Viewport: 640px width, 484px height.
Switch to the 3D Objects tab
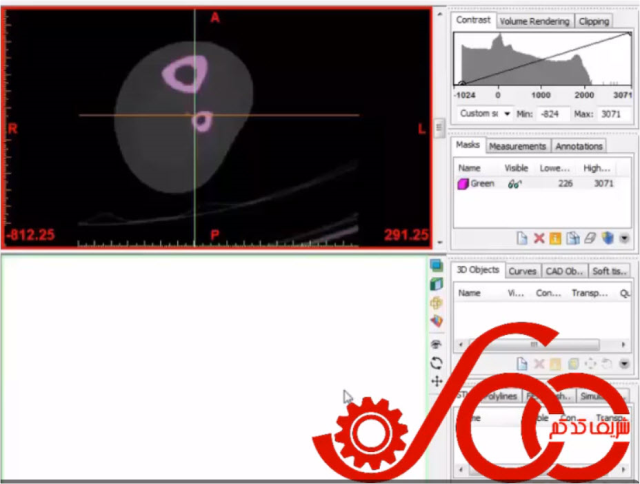pyautogui.click(x=478, y=270)
